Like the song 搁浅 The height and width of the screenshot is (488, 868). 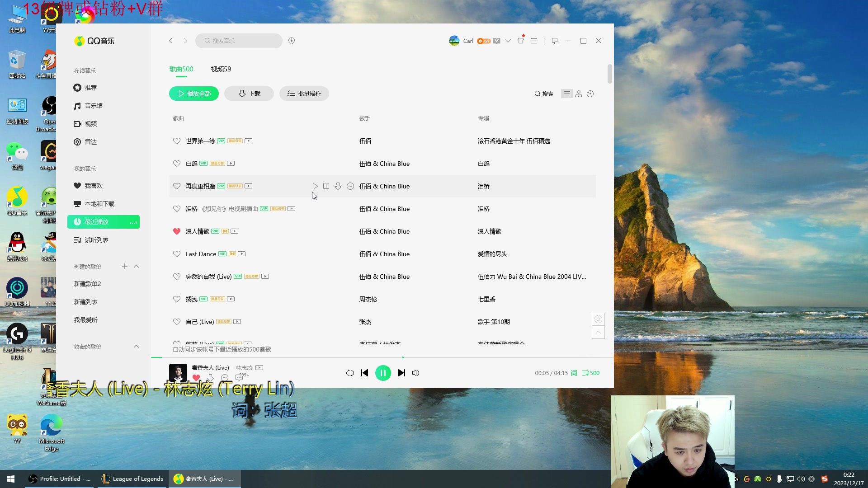177,299
